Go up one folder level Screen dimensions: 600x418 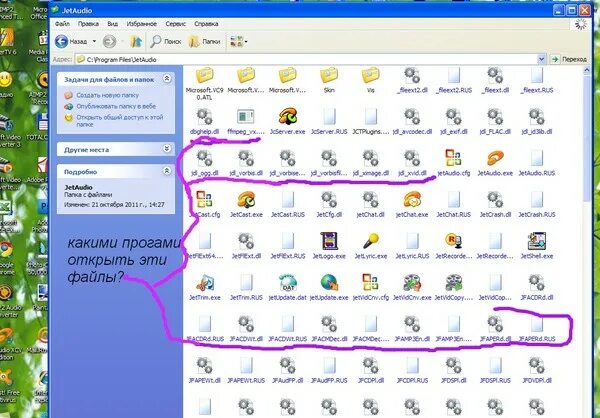(136, 41)
